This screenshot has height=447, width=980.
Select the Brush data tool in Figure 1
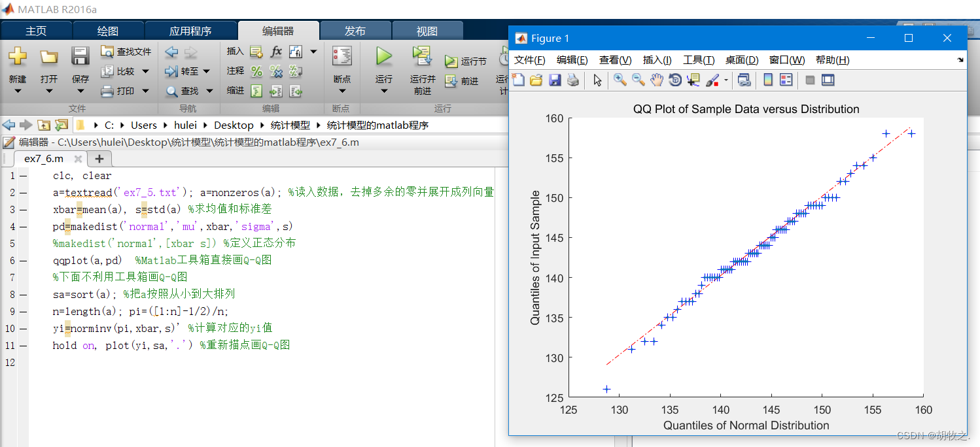[x=712, y=80]
